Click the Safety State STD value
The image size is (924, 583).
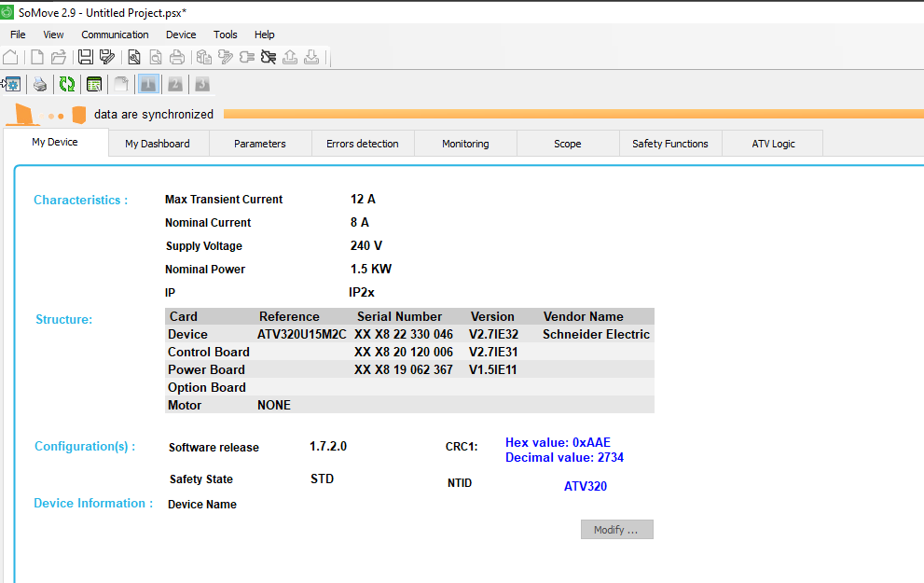pos(322,479)
